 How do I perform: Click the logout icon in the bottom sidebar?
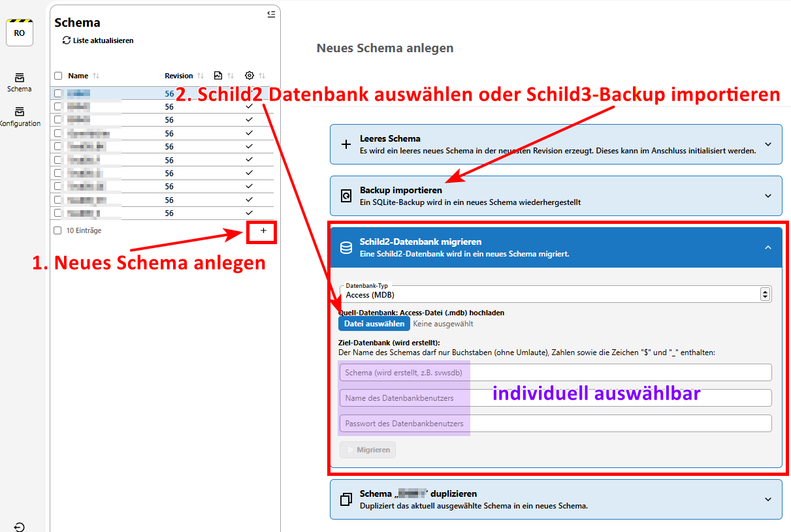point(19,526)
